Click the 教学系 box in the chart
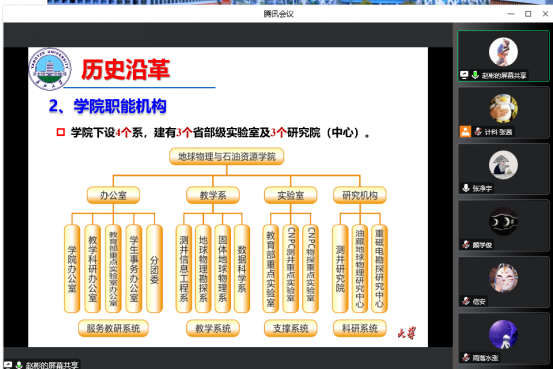 click(213, 195)
